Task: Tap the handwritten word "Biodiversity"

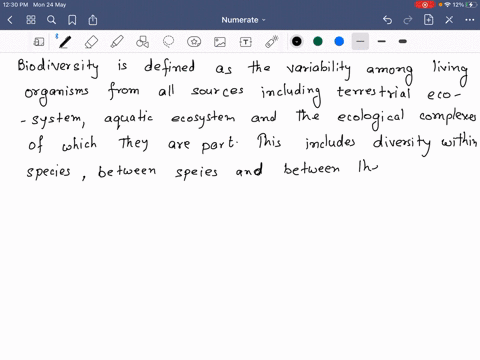Action: [58, 67]
